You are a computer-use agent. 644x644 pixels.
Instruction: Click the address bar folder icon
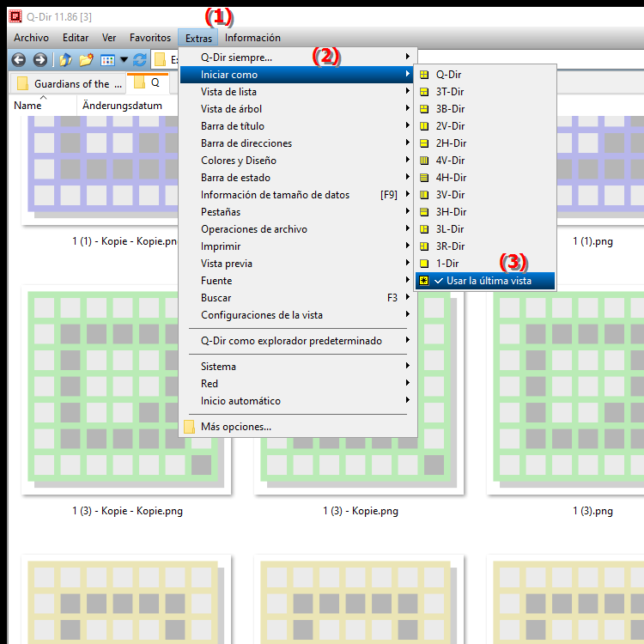click(x=160, y=60)
